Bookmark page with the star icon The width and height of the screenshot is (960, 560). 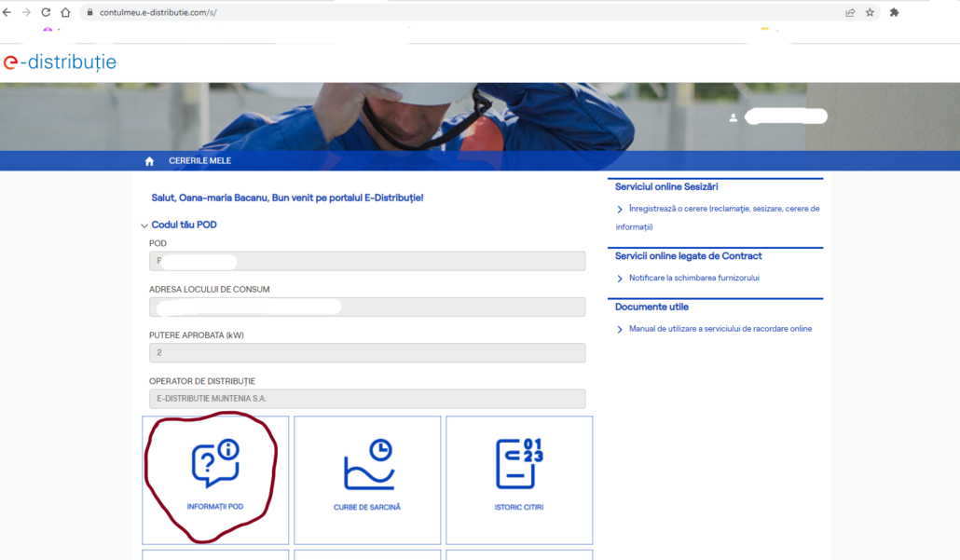(870, 12)
